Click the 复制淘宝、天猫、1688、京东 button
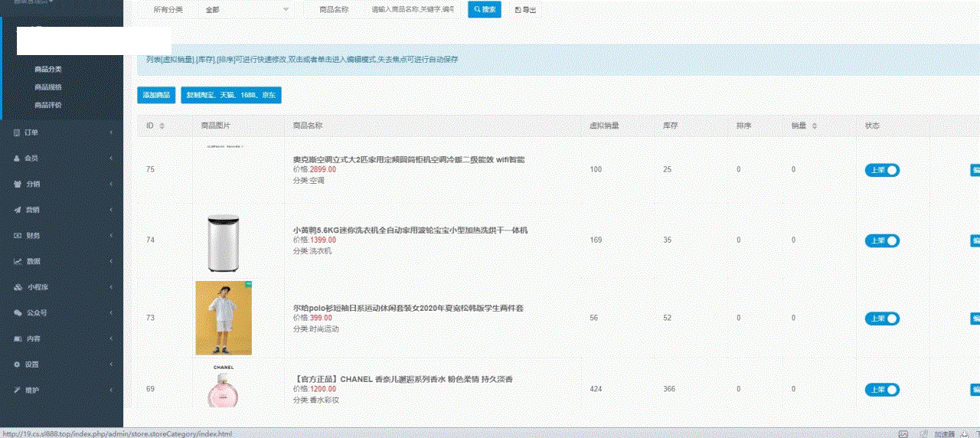Image resolution: width=980 pixels, height=438 pixels. pos(231,96)
